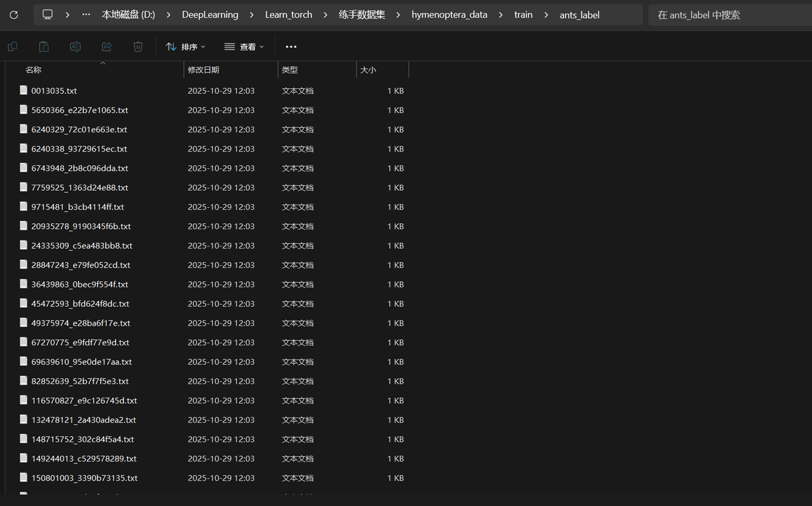Click the Share toolbar icon
Image resolution: width=812 pixels, height=506 pixels.
[106, 47]
